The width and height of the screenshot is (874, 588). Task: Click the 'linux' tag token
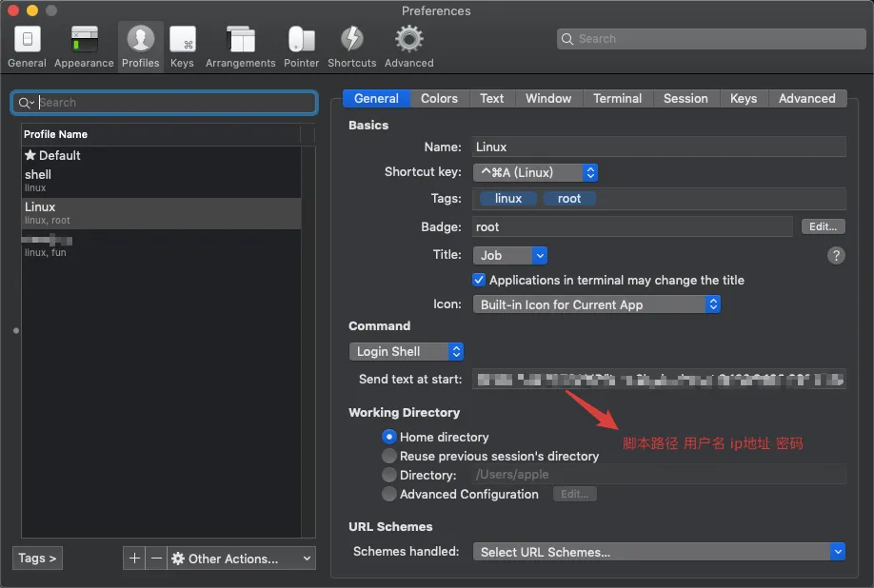pos(508,199)
